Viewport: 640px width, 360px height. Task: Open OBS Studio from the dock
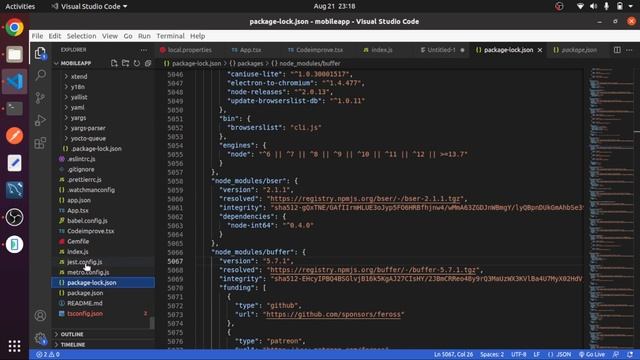tap(14, 217)
